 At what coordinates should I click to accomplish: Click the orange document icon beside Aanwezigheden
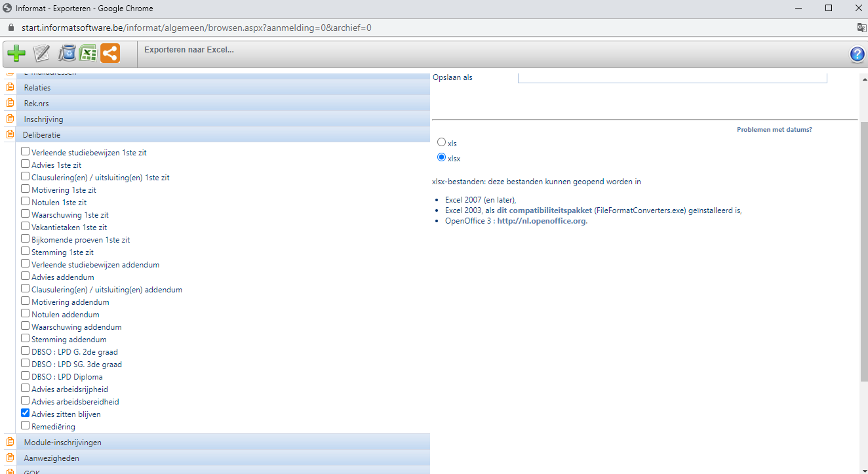(10, 458)
